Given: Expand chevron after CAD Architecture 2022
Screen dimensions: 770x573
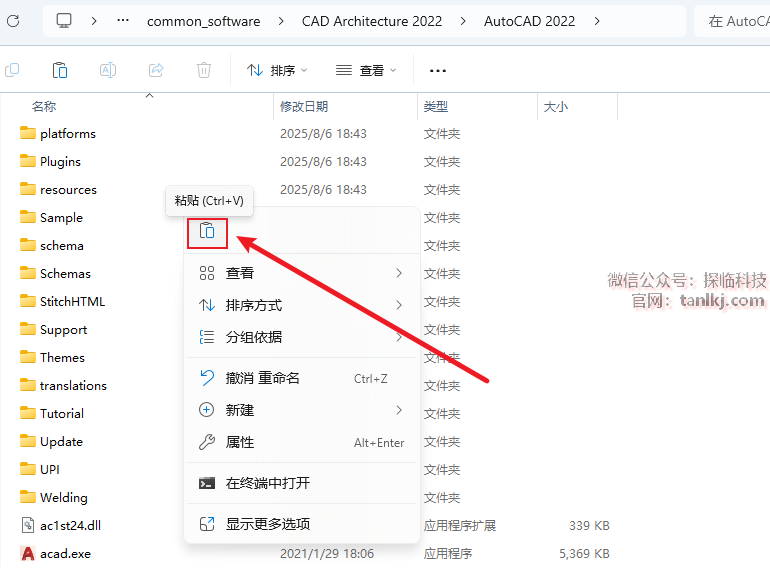Looking at the screenshot, I should [x=463, y=21].
